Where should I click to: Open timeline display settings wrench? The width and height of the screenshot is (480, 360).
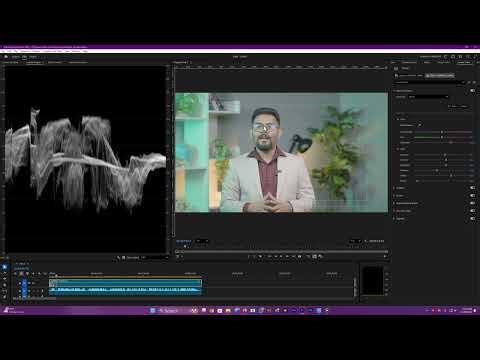click(39, 274)
